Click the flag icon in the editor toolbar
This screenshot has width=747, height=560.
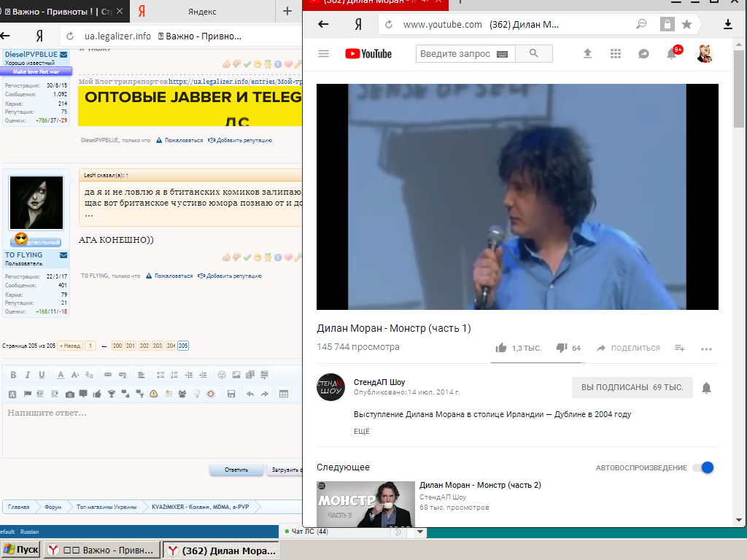(27, 394)
